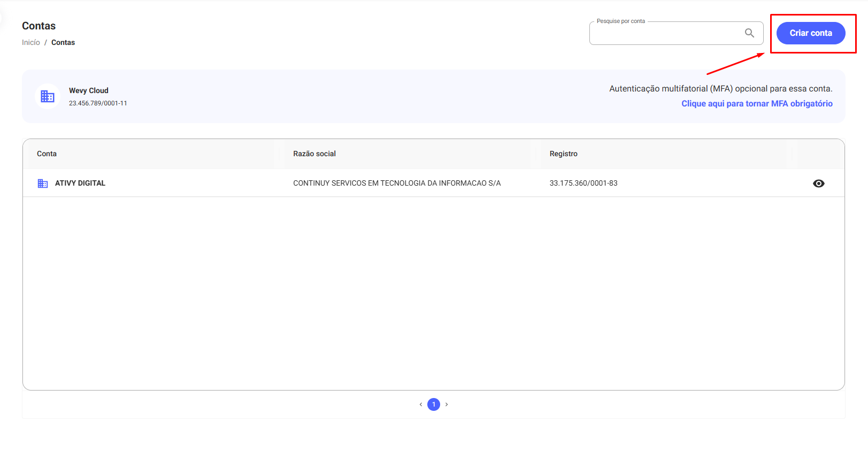Click the Wevy Cloud account name
Viewport: 868px width, 459px height.
[89, 90]
